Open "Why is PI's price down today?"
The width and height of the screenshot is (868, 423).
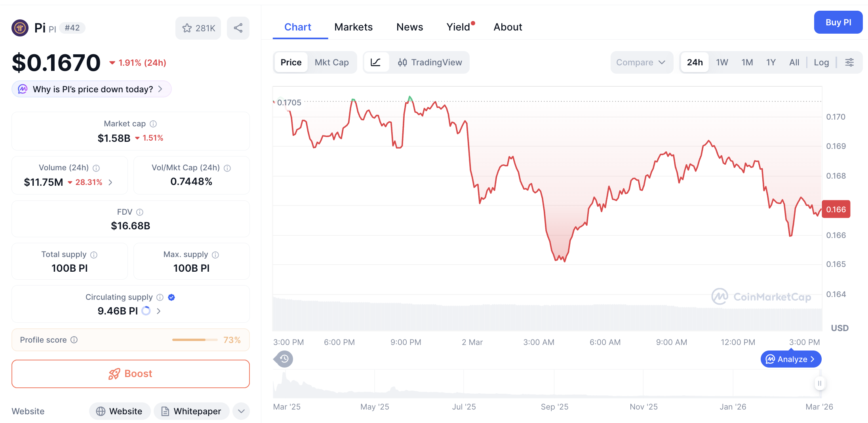point(91,89)
